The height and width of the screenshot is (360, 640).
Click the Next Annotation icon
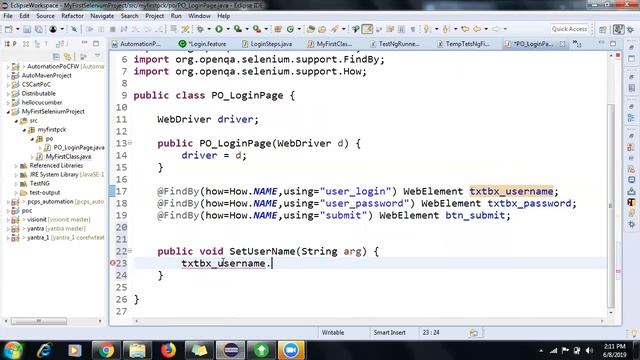pyautogui.click(x=427, y=29)
